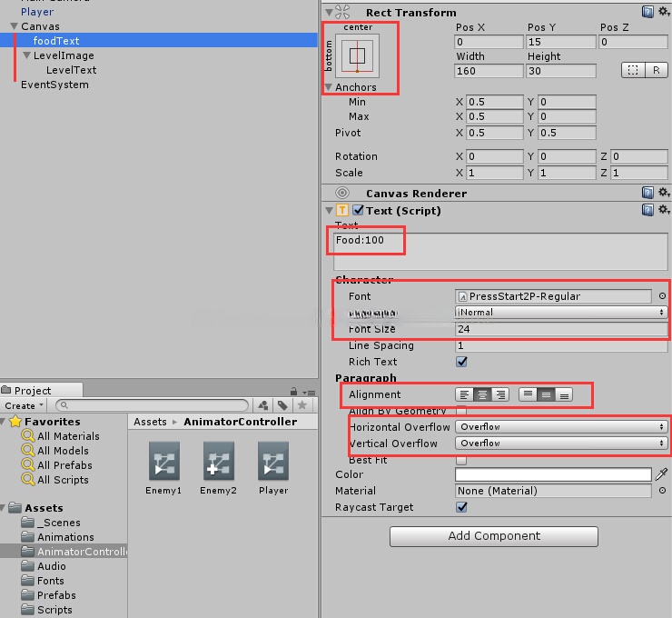
Task: Collapse the Text (Script) component
Action: [329, 211]
